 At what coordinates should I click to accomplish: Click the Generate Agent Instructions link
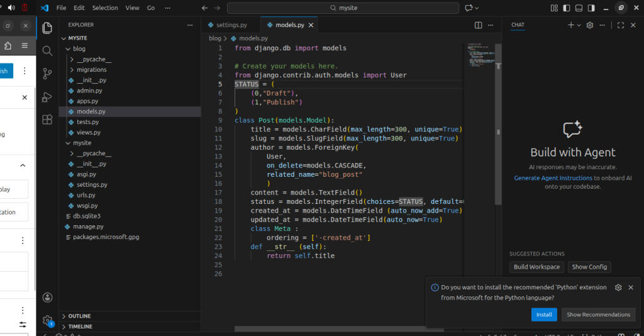pyautogui.click(x=553, y=178)
